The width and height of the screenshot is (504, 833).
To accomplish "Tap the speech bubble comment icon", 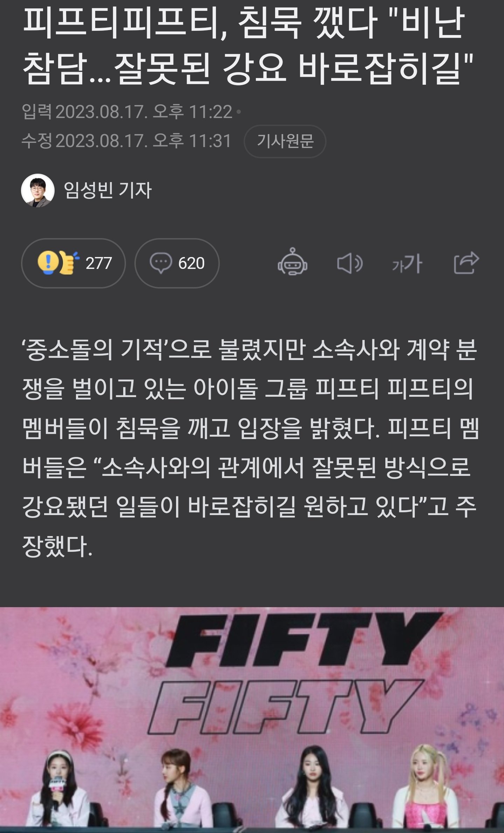I will coord(161,263).
